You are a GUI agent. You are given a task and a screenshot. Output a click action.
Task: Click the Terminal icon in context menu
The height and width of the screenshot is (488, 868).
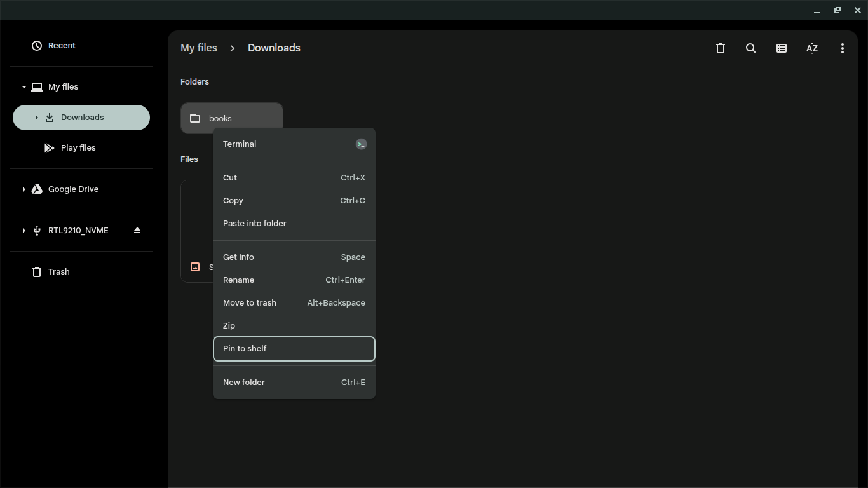coord(361,144)
